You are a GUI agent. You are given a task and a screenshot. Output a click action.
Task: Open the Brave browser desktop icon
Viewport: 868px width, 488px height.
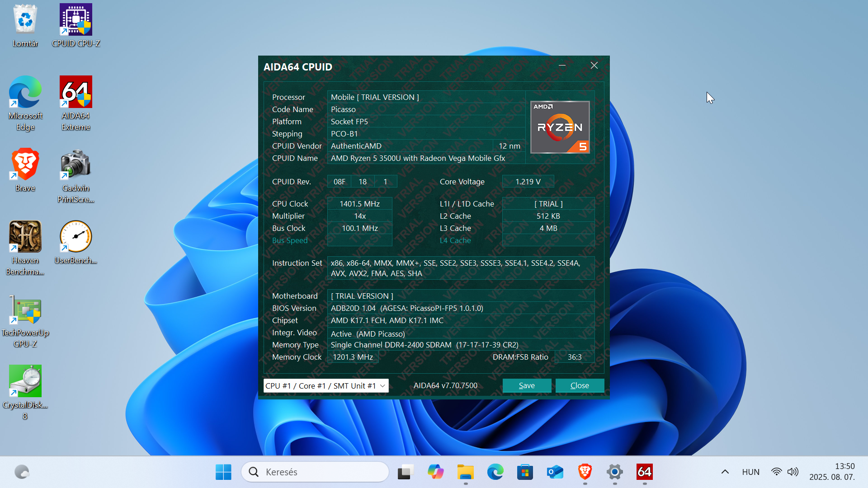pos(25,170)
